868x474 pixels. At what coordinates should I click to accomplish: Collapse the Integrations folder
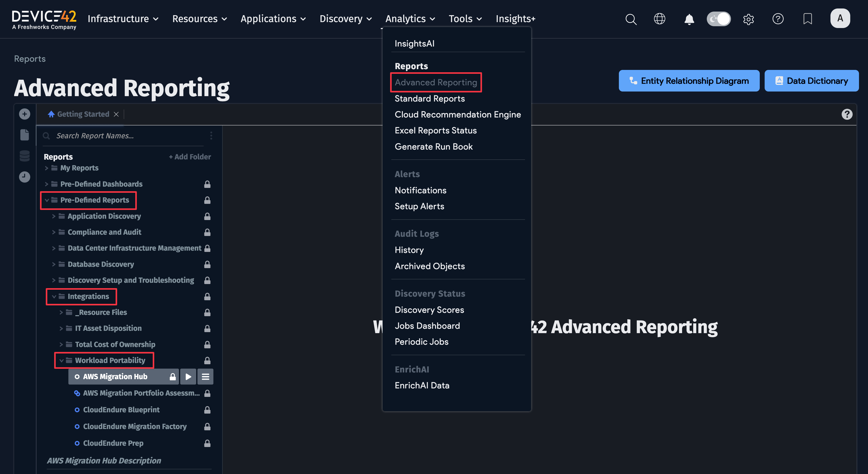pos(53,296)
